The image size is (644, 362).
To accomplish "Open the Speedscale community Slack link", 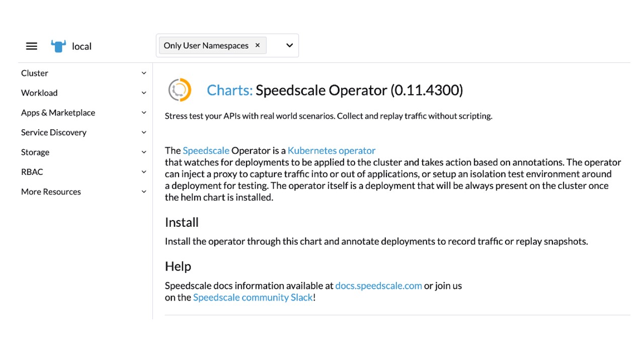I will point(253,297).
